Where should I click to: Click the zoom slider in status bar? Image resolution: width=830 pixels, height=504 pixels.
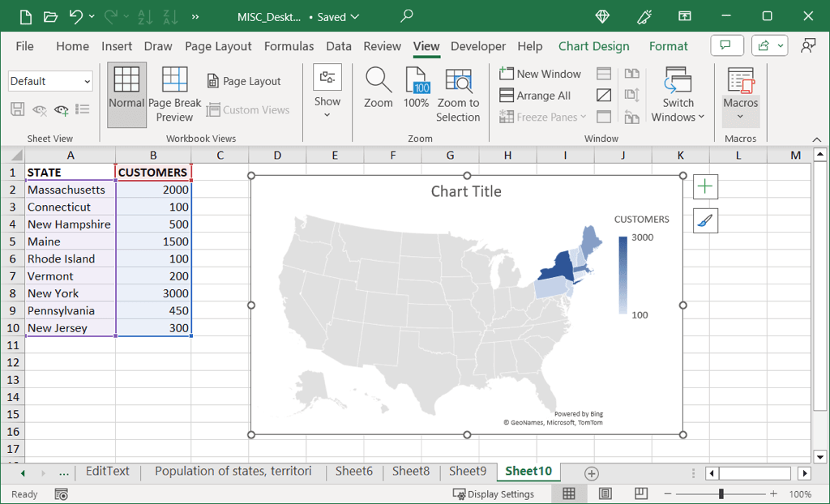click(721, 494)
